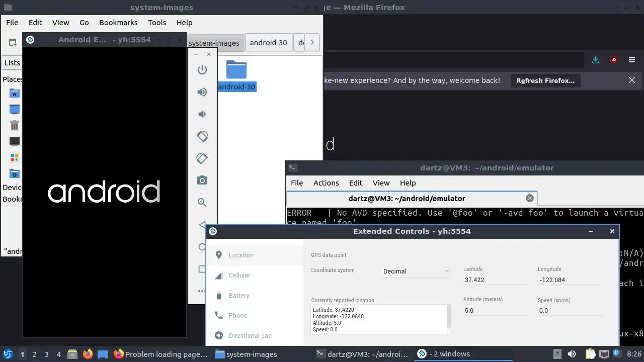This screenshot has width=644, height=362.
Task: Open the taskbar application start menu
Action: click(x=8, y=354)
